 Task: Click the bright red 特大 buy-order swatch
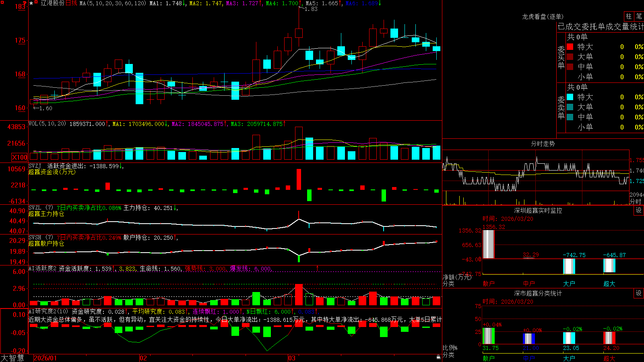point(570,47)
